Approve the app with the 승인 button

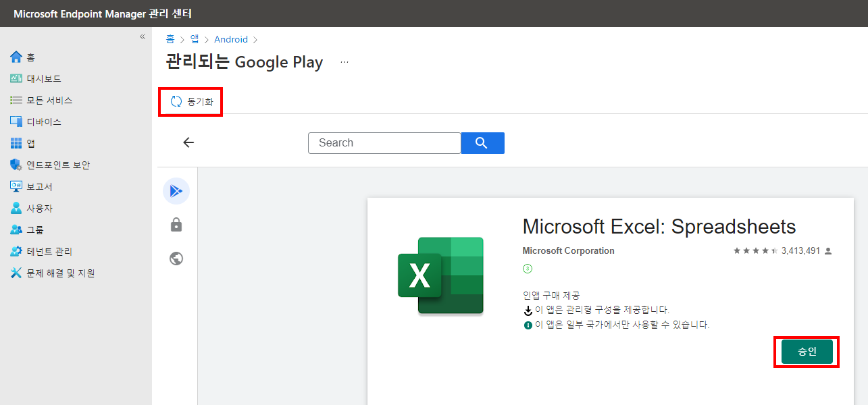[x=807, y=352]
